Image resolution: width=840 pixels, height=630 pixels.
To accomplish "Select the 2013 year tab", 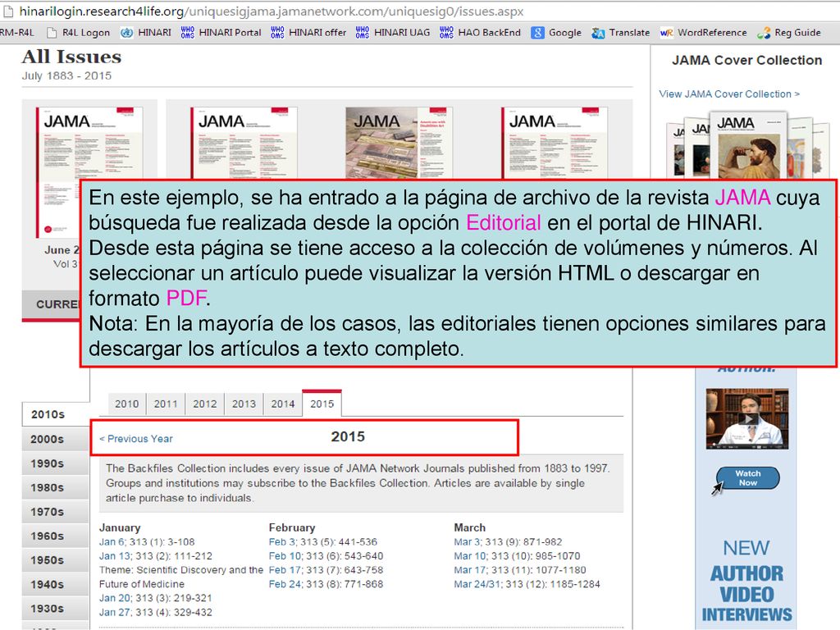I will pyautogui.click(x=244, y=404).
